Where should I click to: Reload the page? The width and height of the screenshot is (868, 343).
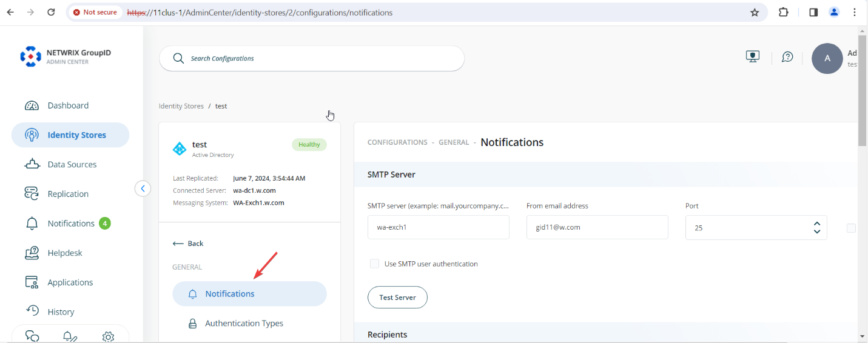click(x=51, y=12)
